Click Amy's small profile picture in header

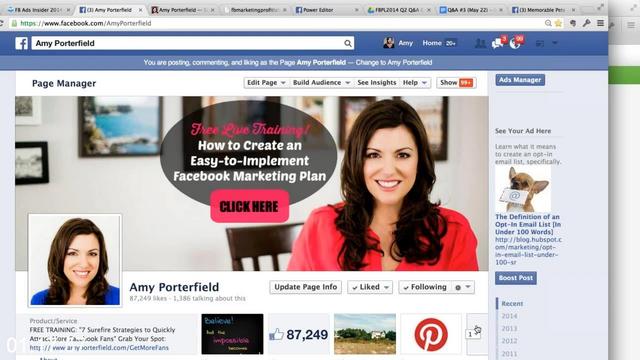click(389, 43)
